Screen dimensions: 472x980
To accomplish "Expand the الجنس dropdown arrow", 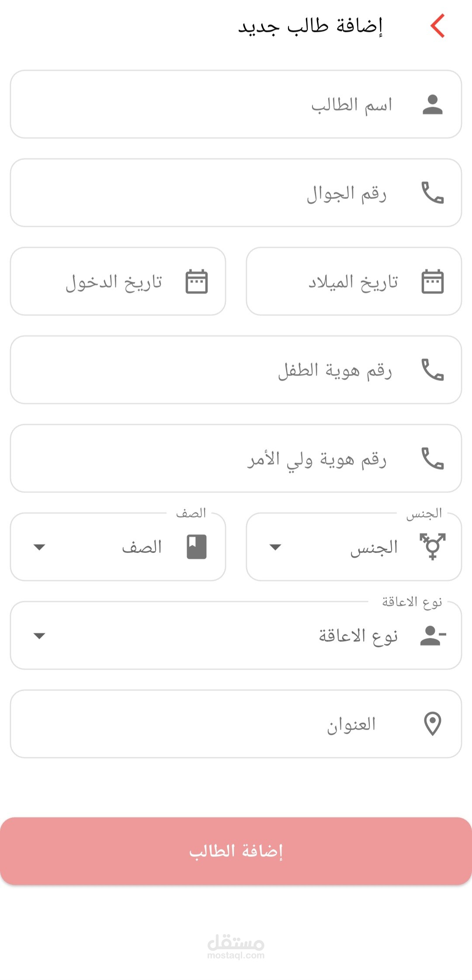I will tap(275, 547).
